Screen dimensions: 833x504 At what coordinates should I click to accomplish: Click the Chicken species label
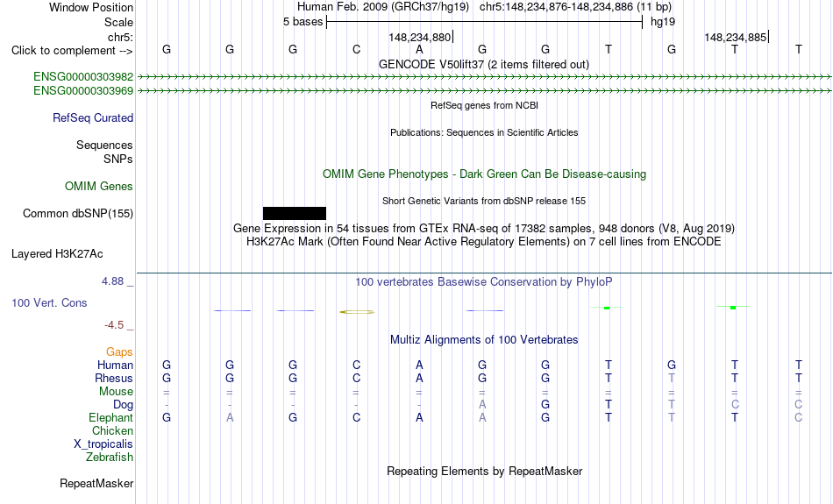coord(112,430)
